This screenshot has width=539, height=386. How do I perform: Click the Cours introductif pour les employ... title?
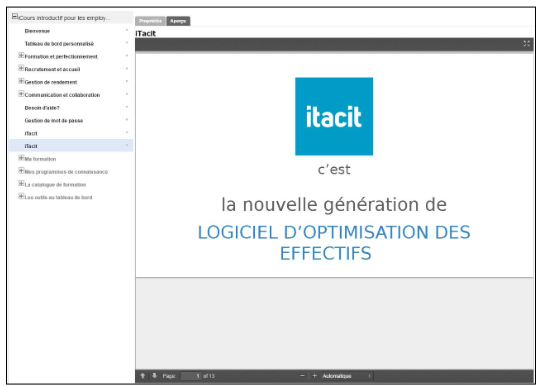[x=65, y=18]
